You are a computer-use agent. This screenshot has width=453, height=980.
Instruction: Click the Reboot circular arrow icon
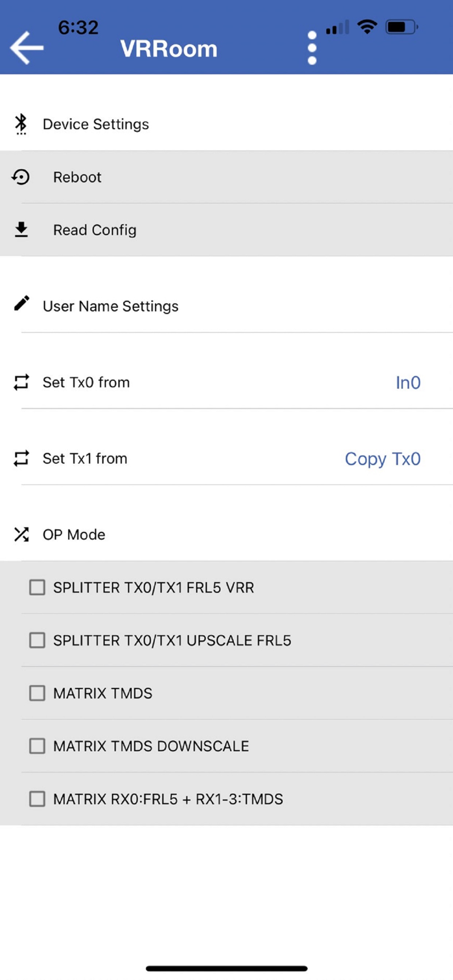21,177
